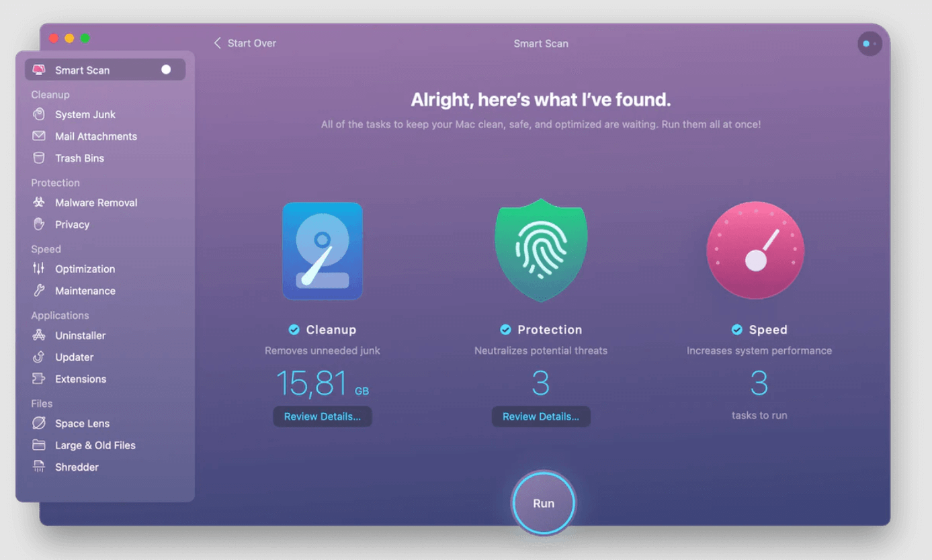The image size is (932, 560).
Task: Click the Extensions label in sidebar
Action: coord(81,379)
